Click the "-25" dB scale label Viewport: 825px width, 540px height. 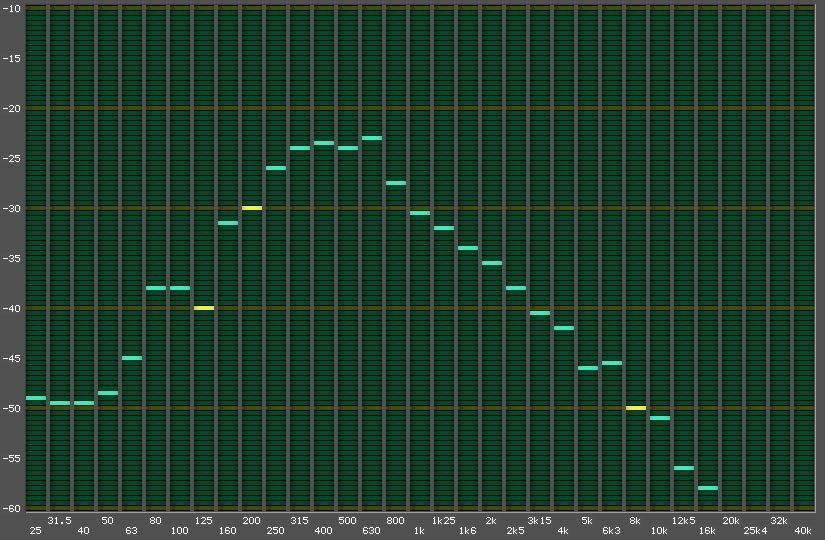pyautogui.click(x=12, y=158)
